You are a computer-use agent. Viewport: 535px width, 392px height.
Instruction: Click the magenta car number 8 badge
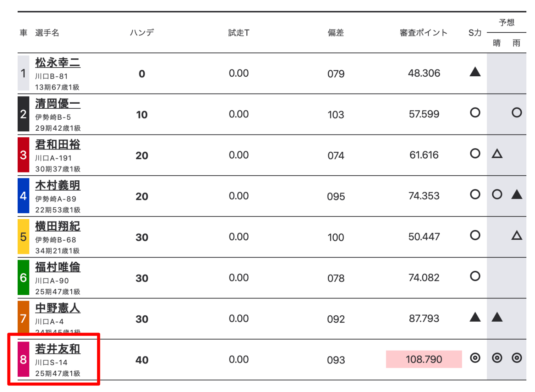(x=23, y=359)
